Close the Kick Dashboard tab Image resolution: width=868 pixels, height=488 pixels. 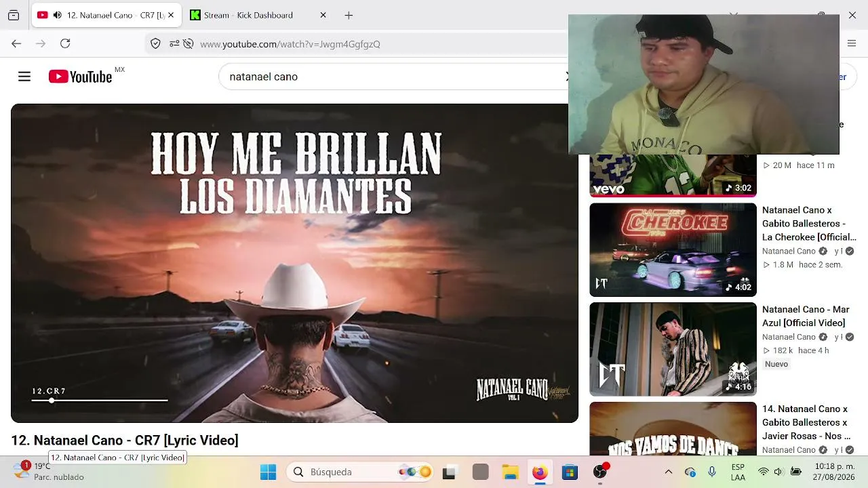tap(323, 15)
